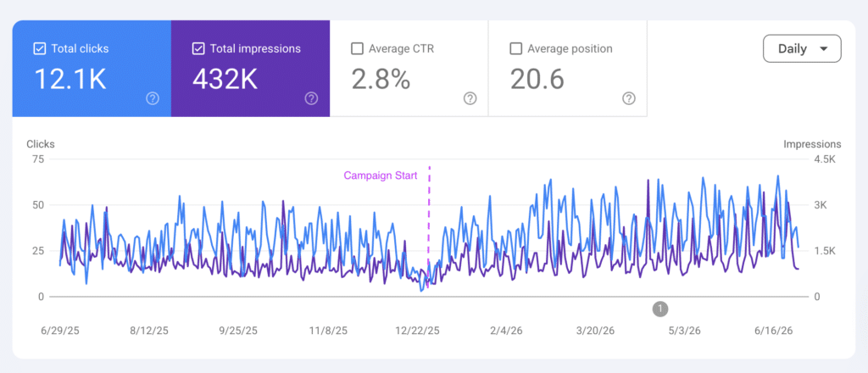The width and height of the screenshot is (868, 373).
Task: Open help icon for Average position
Action: [628, 98]
